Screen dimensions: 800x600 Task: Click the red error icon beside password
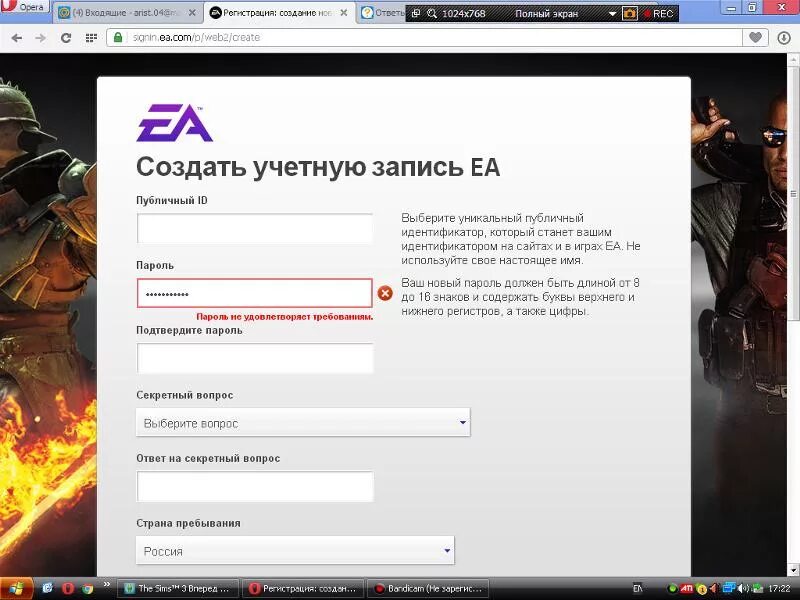[385, 293]
